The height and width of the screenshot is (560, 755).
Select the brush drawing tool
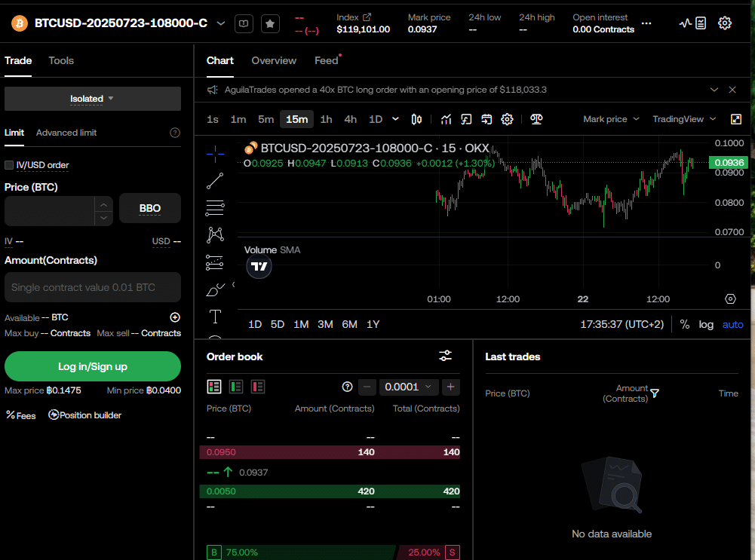point(215,289)
